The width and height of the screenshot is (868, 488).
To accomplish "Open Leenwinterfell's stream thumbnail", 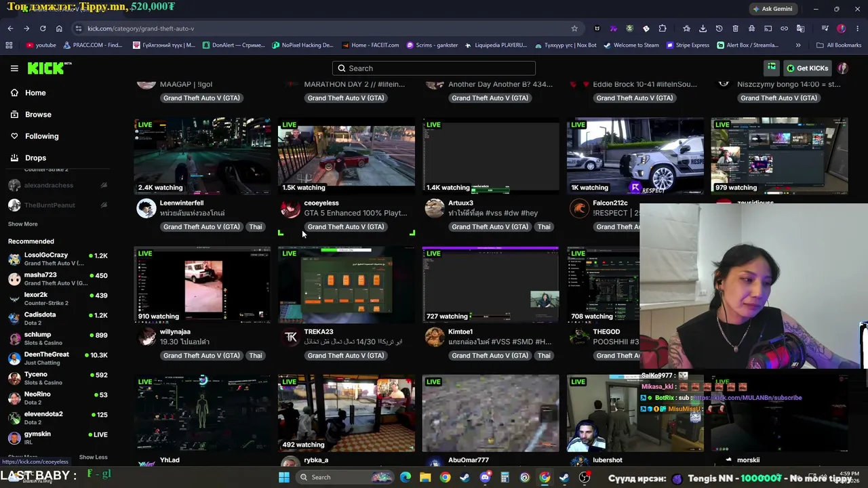I will pos(202,156).
